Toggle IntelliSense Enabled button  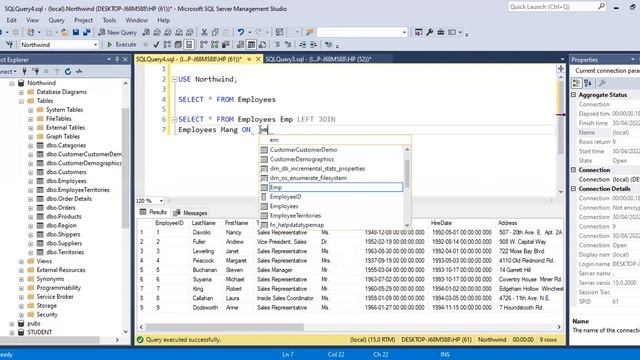(189, 44)
